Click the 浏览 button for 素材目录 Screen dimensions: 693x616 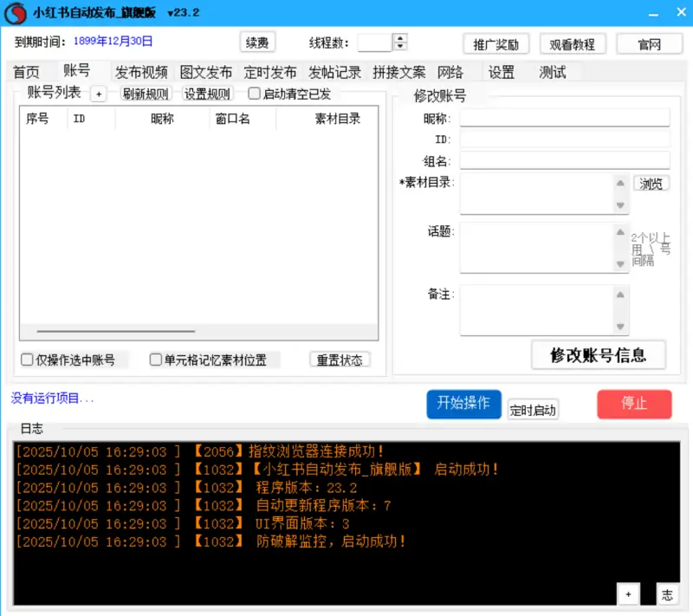pyautogui.click(x=651, y=184)
